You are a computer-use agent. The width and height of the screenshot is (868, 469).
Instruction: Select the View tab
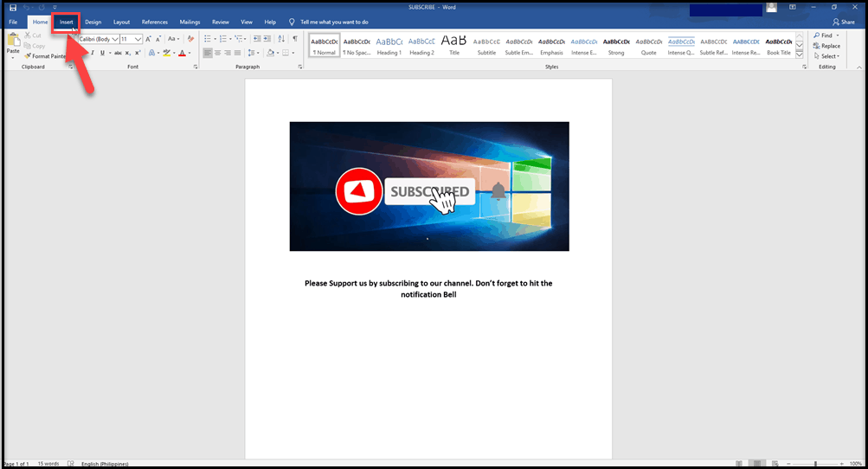(x=247, y=22)
